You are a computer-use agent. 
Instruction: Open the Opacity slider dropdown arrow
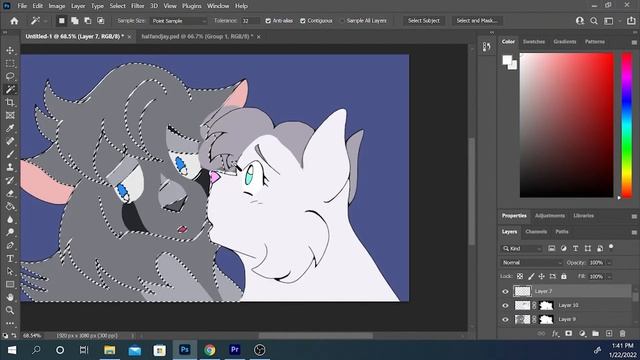click(609, 262)
